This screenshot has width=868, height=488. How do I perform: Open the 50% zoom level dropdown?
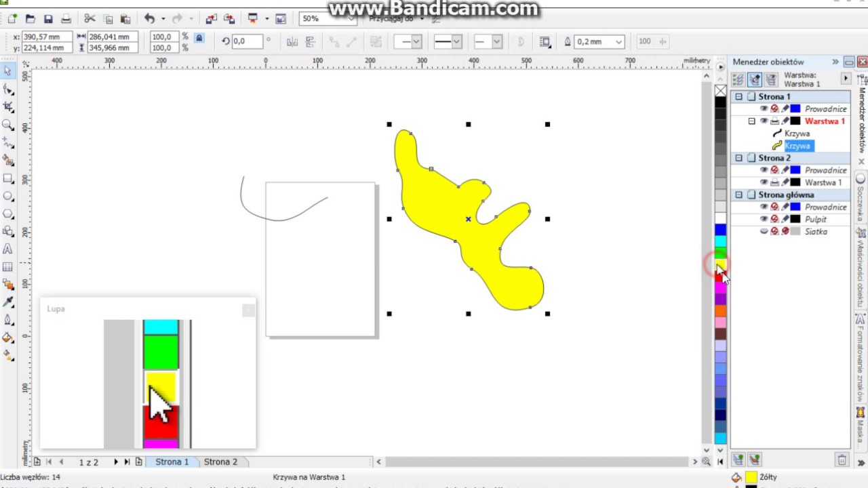tap(351, 19)
